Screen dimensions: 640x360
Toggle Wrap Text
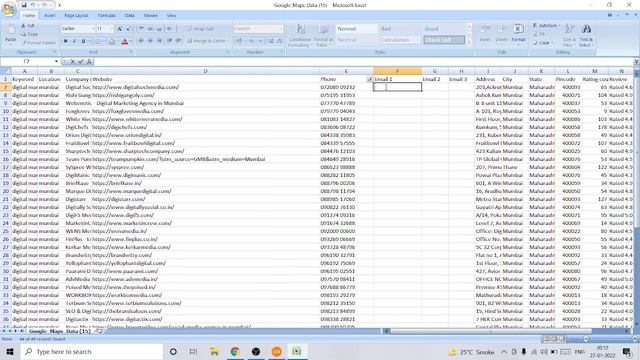tap(200, 29)
